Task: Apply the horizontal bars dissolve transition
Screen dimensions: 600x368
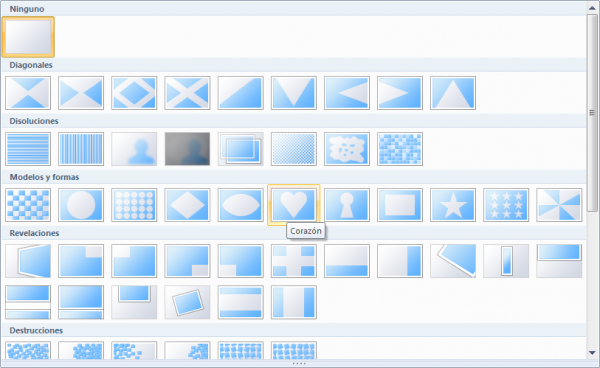Action: (x=28, y=149)
